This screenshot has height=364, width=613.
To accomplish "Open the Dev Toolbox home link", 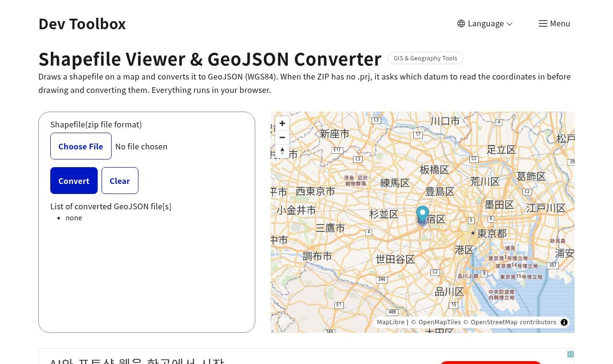I will (x=82, y=23).
